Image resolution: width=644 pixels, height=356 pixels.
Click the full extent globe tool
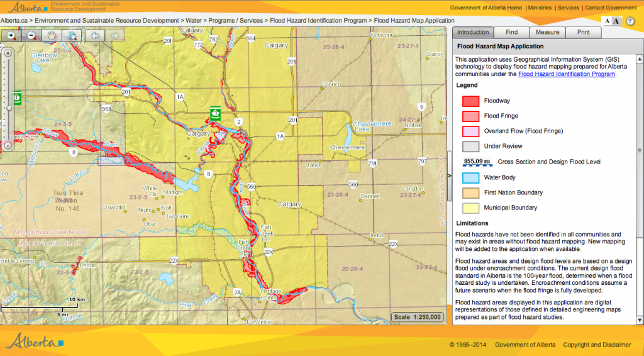point(72,36)
